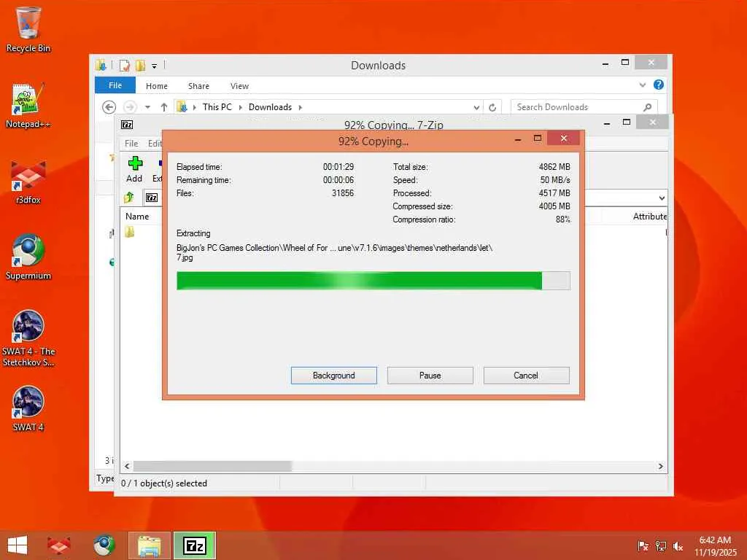Click the folder item in 7-Zip list
747x560 pixels.
[x=130, y=233]
